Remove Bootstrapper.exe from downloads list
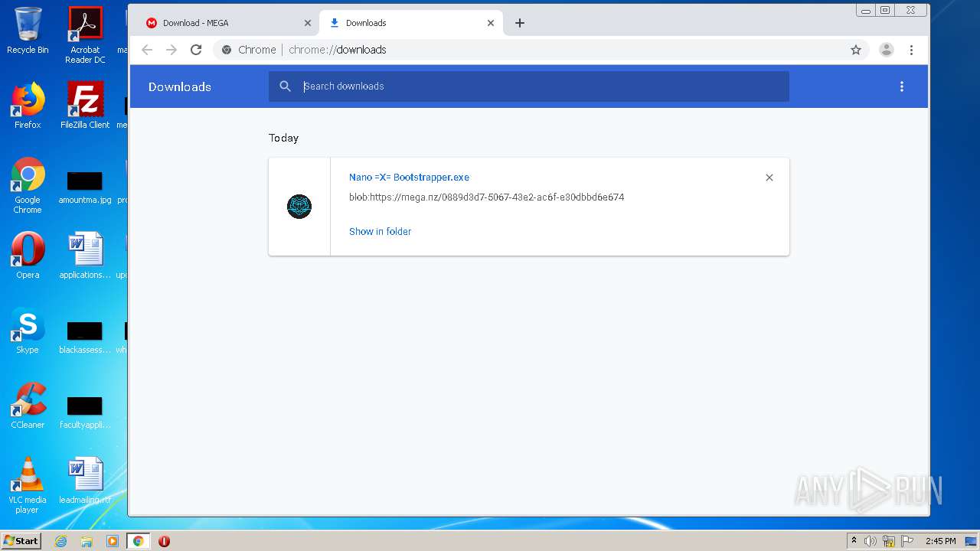This screenshot has height=551, width=980. [769, 178]
